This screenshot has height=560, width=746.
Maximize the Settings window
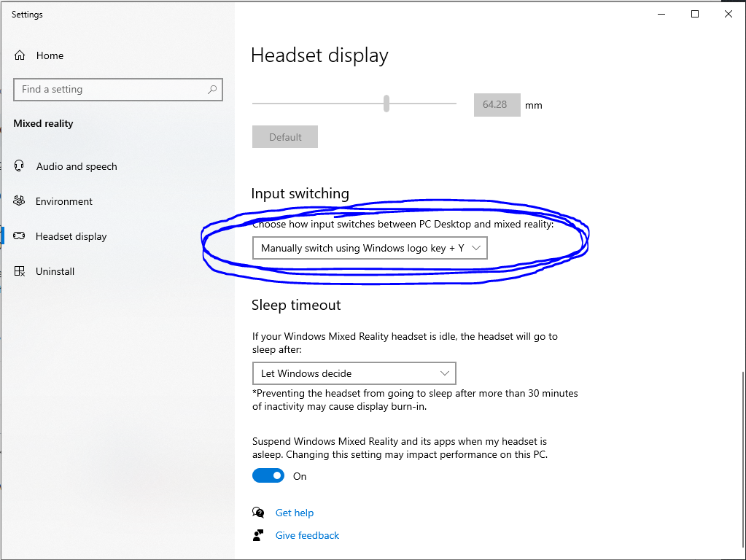point(695,15)
